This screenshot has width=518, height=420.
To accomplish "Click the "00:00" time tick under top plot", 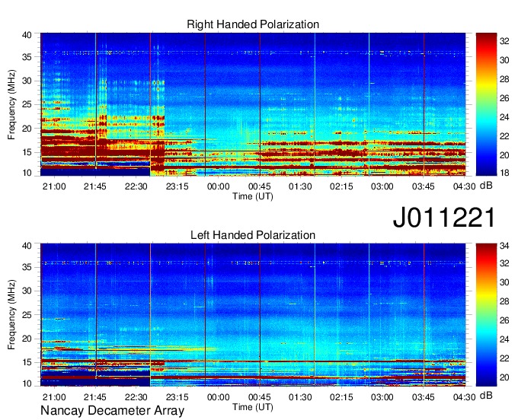I will point(219,186).
